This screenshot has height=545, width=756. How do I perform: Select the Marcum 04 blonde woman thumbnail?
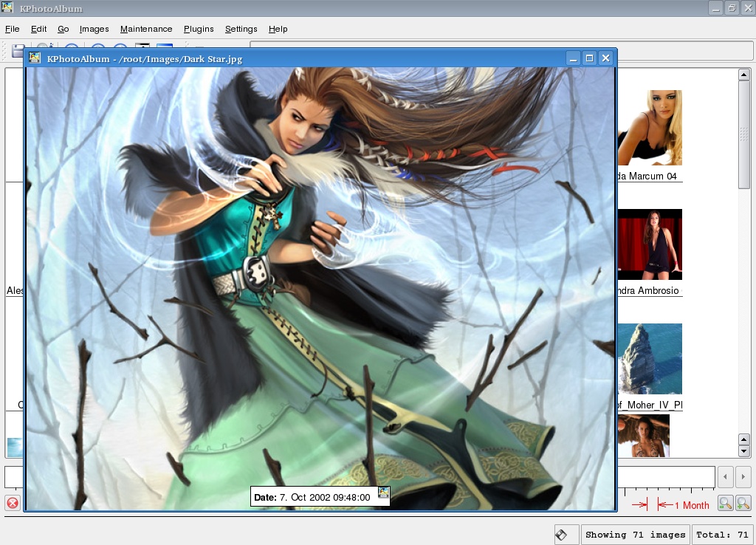click(x=650, y=127)
